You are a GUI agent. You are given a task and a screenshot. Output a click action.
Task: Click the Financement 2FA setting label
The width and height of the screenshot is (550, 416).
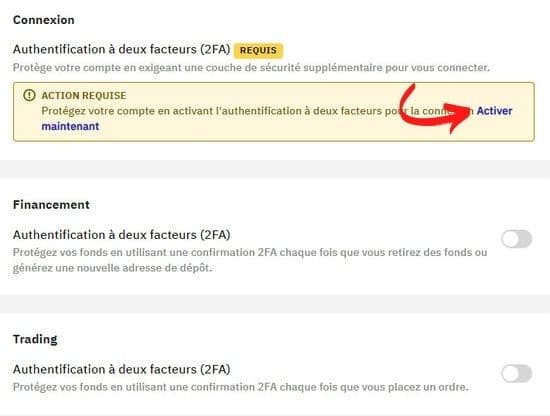(x=121, y=235)
